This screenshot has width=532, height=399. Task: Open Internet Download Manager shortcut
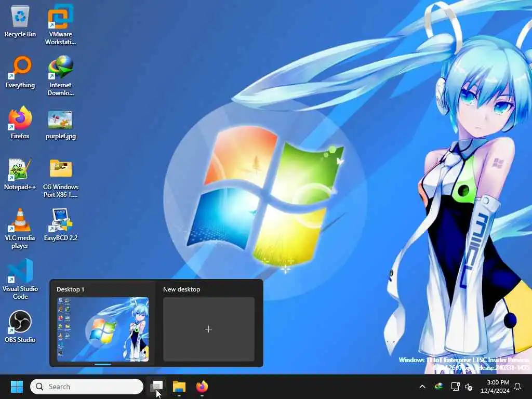(60, 75)
